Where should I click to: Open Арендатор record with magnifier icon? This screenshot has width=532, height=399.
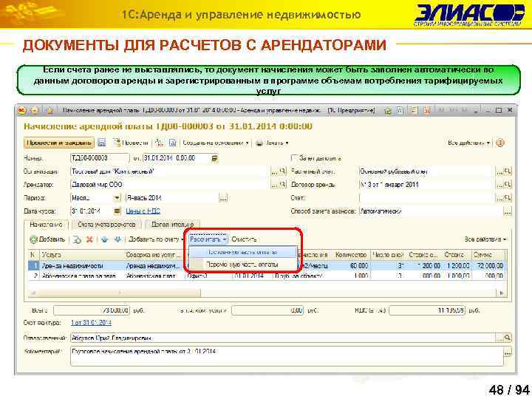tap(282, 185)
